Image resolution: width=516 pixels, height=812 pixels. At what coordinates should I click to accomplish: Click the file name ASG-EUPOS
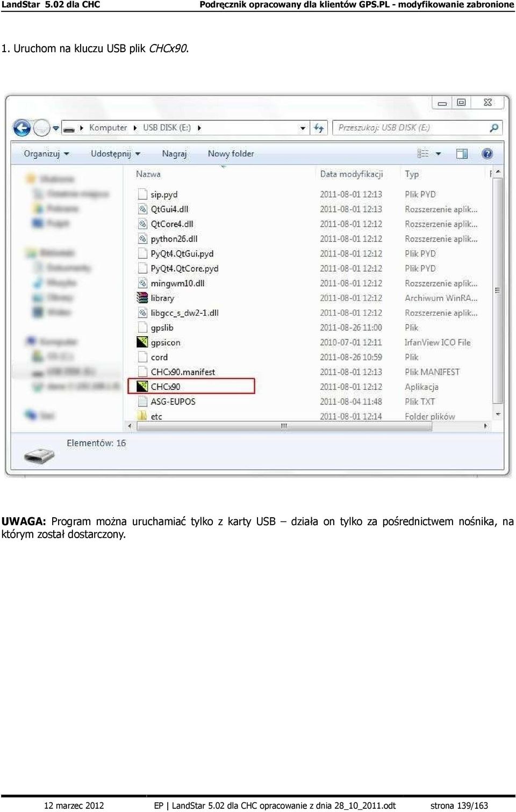[x=173, y=401]
